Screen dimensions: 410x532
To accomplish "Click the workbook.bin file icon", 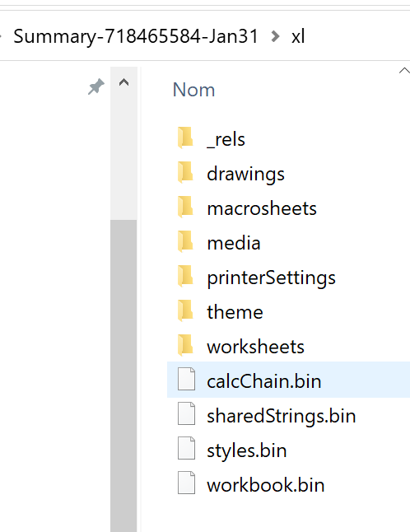I will click(x=187, y=483).
